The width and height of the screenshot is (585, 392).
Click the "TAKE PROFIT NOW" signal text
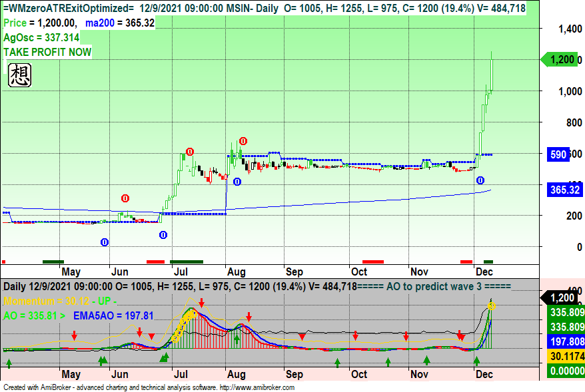47,52
